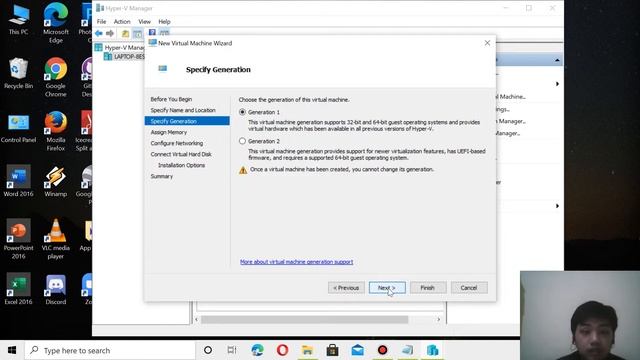Click the Show/Hide console tree toolbar icon
The image size is (640, 360).
138,33
